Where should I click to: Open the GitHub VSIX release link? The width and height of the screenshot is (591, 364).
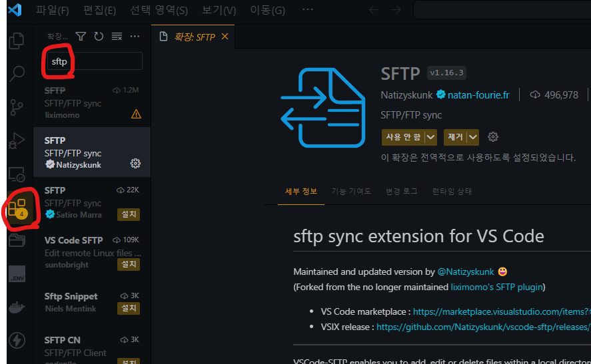pos(484,327)
